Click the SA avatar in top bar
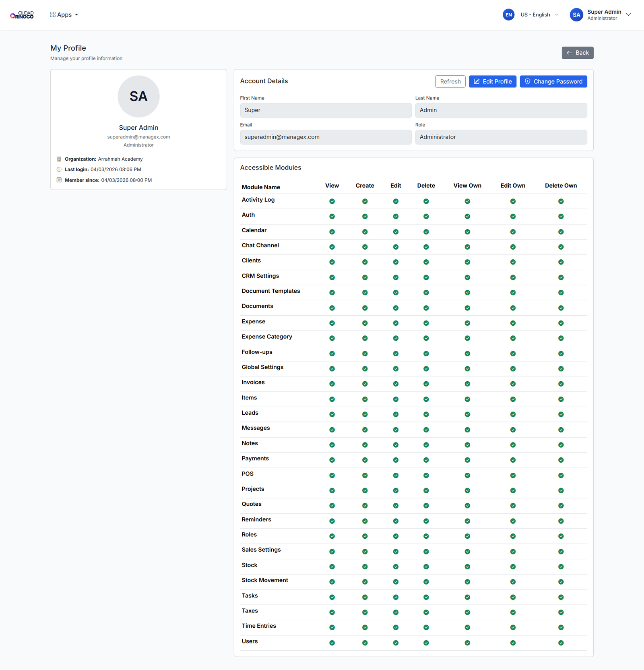644x670 pixels. coord(576,15)
